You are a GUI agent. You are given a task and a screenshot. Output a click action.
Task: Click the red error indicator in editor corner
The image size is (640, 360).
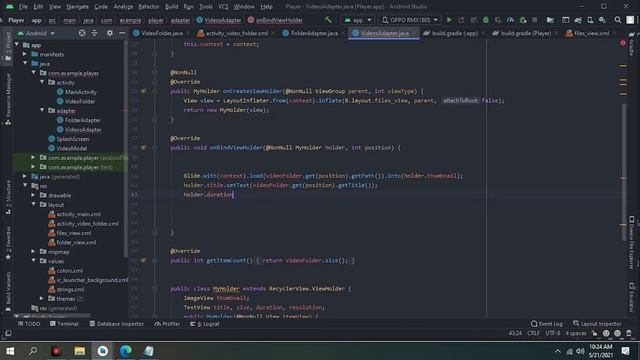[623, 43]
